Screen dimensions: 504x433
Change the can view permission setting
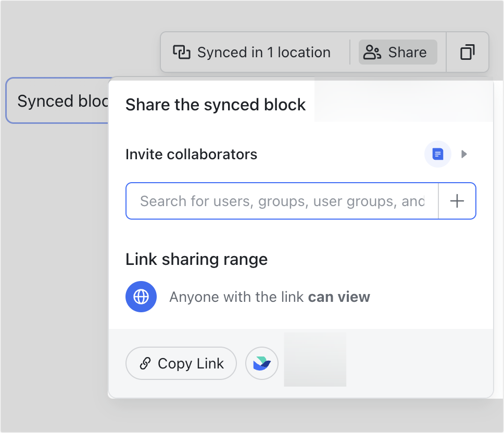point(339,297)
